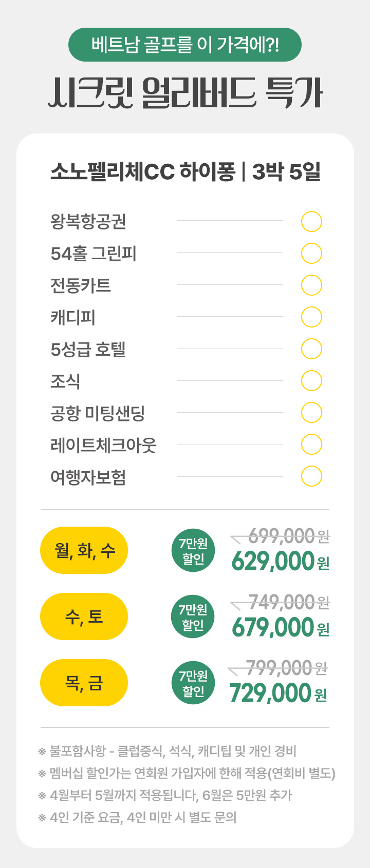
Task: Click the 729,000원 discounted price
Action: point(278,693)
